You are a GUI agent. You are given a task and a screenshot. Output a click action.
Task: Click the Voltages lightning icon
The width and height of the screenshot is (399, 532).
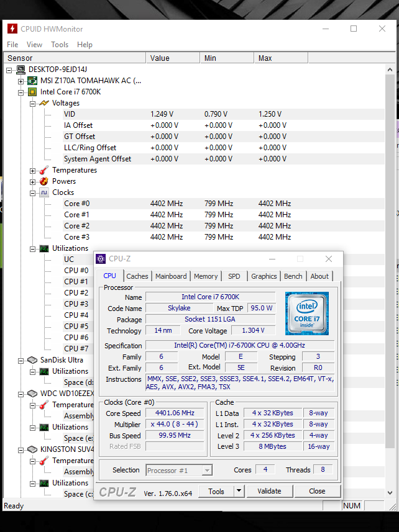point(44,103)
